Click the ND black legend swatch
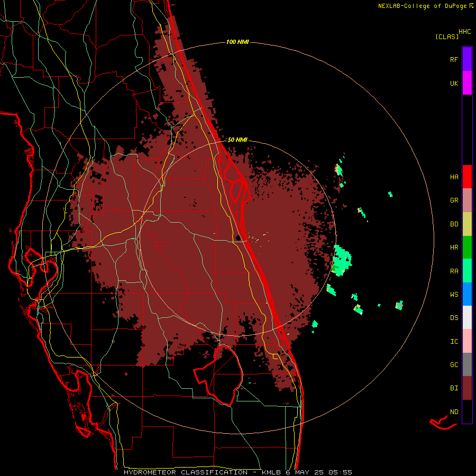The image size is (476, 476). pyautogui.click(x=467, y=411)
